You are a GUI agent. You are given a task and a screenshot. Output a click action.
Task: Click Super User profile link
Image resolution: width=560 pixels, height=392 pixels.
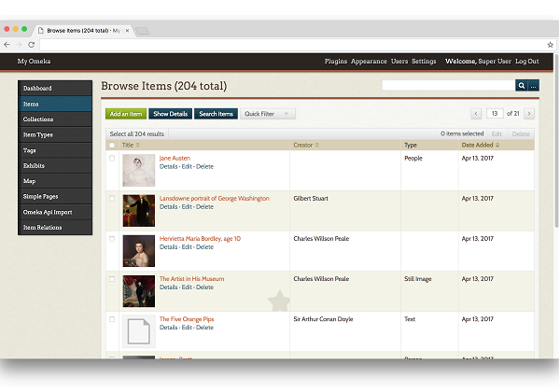coord(495,62)
